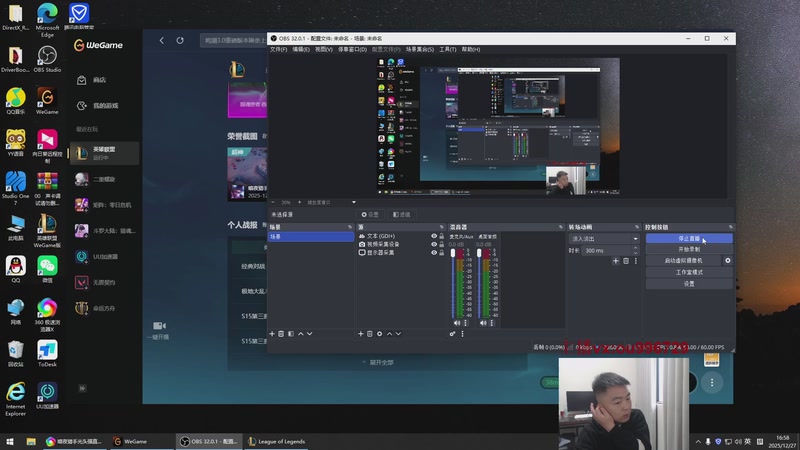This screenshot has width=800, height=450.
Task: Open scene filters icon in Scenes toolbar
Action: pos(291,334)
